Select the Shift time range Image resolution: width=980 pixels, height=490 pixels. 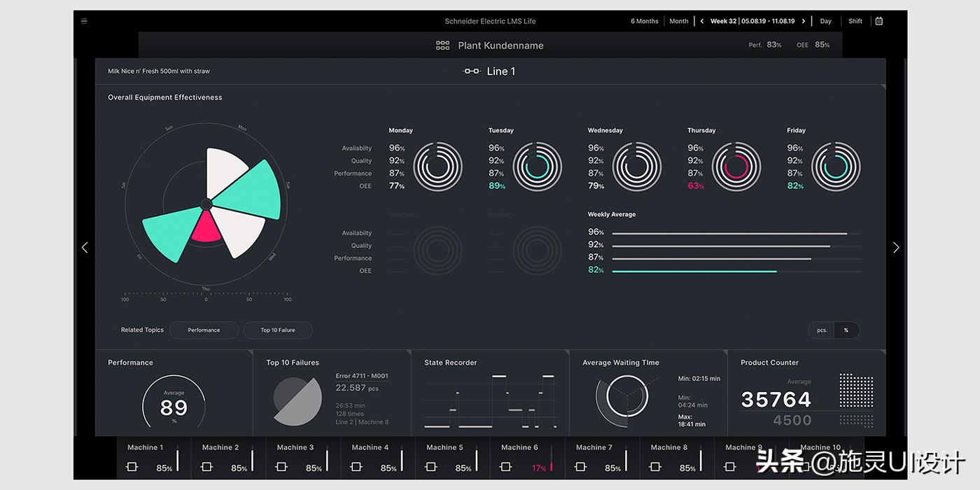[x=855, y=21]
